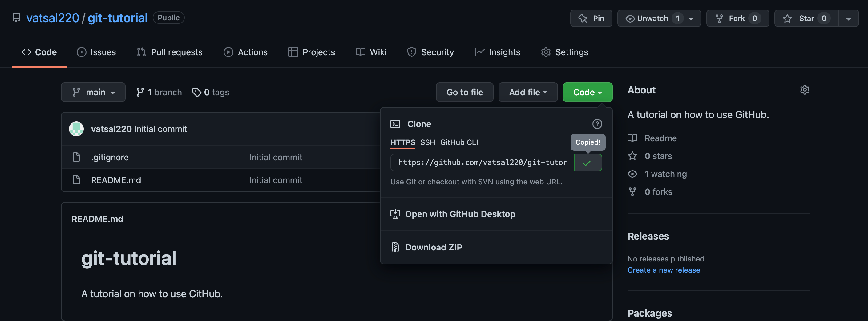Click the clone help question mark icon
Screen dimensions: 868x321
click(597, 124)
